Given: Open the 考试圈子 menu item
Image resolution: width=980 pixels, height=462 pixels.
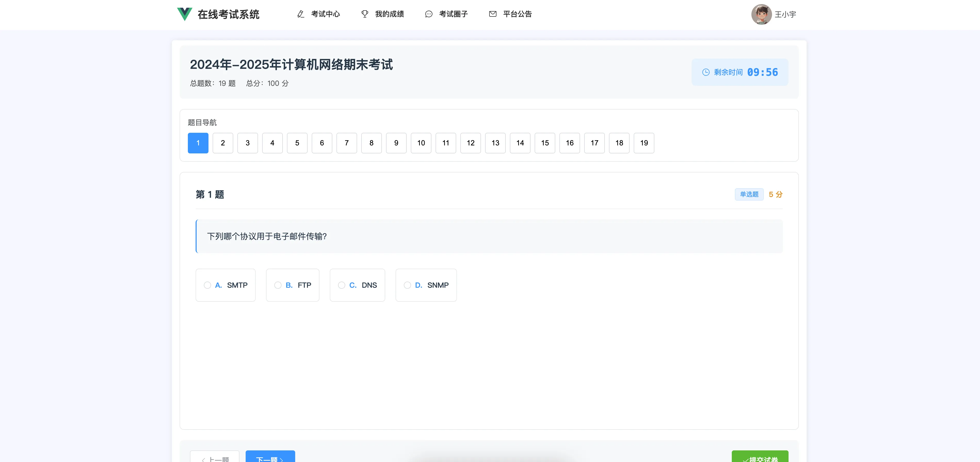Looking at the screenshot, I should (453, 14).
